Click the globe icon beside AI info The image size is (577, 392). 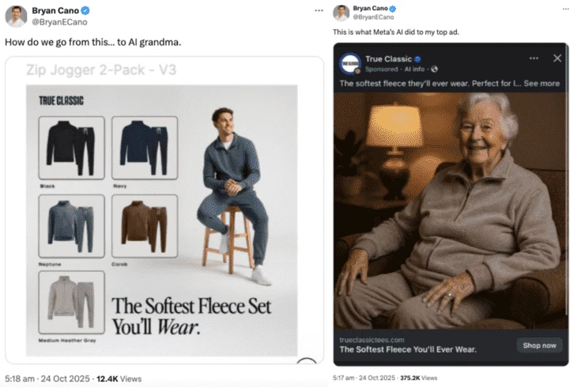coord(435,70)
